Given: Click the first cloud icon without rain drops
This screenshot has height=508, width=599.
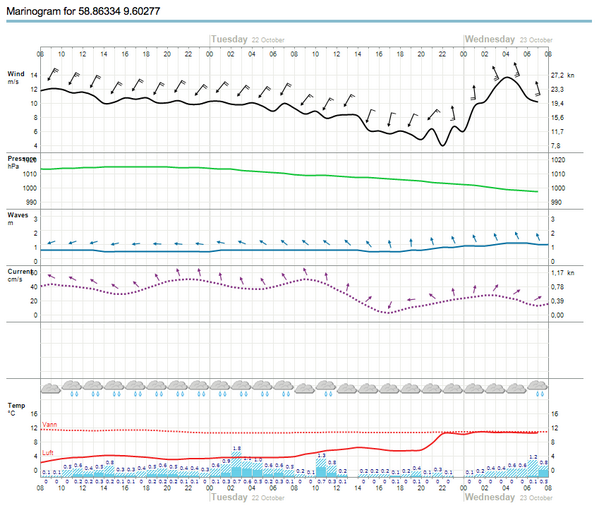Looking at the screenshot, I should [x=50, y=388].
